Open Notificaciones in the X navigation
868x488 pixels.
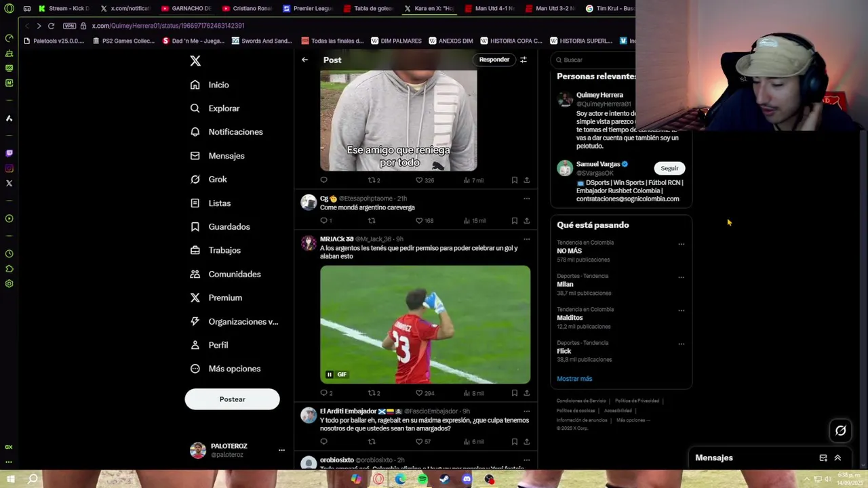pyautogui.click(x=227, y=132)
